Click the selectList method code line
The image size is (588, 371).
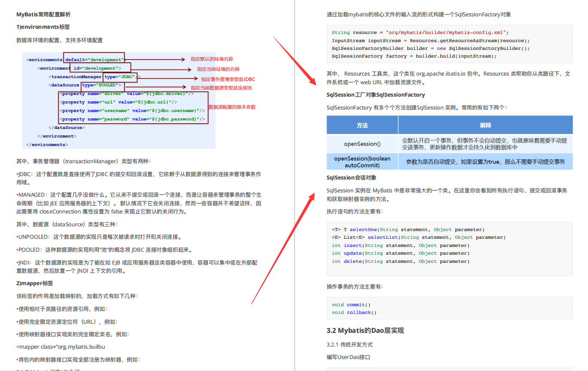point(419,237)
